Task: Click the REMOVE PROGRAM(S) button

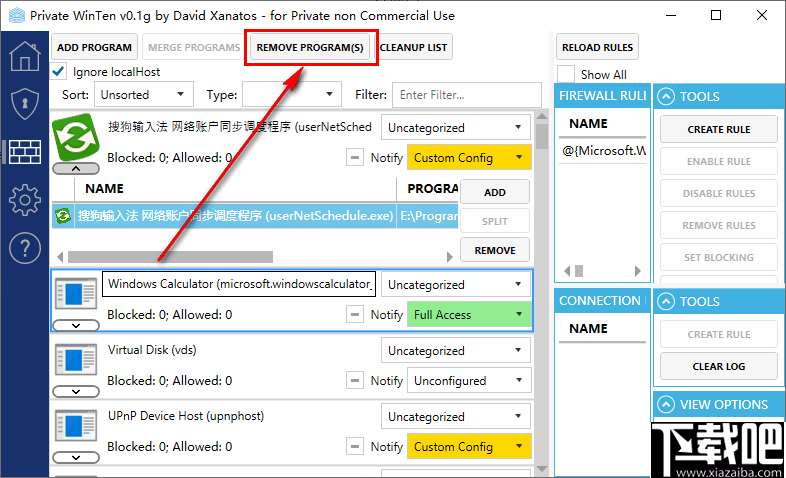Action: click(x=310, y=47)
